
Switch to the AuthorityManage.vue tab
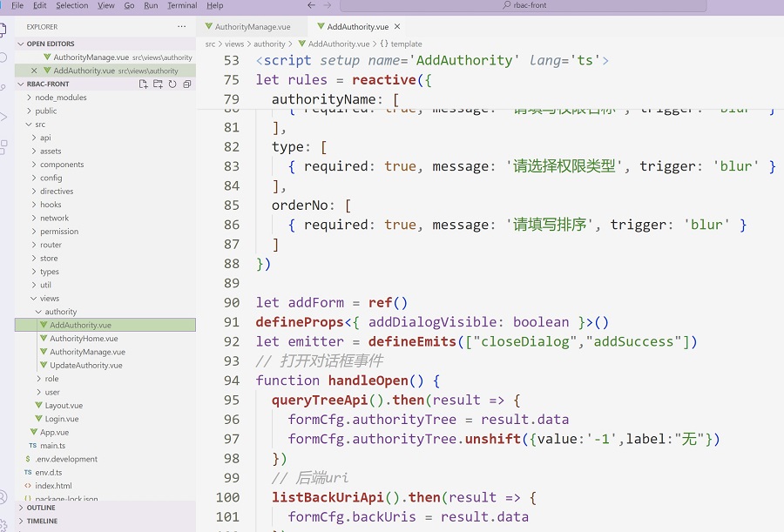252,27
